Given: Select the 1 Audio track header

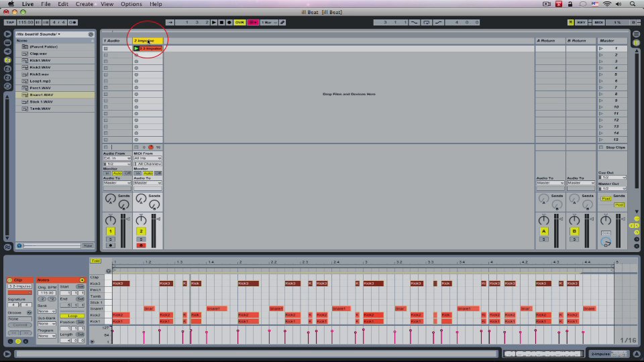Looking at the screenshot, I should click(117, 41).
